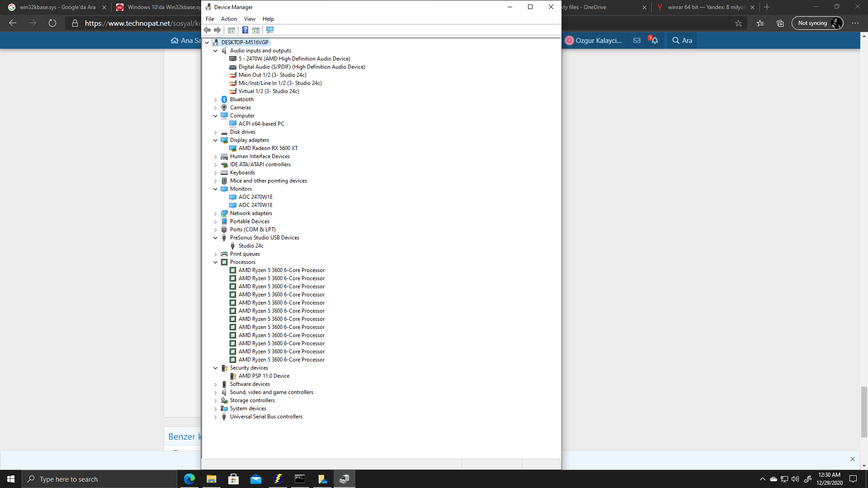Select Studio 24c device entry
This screenshot has height=488, width=868.
click(251, 246)
